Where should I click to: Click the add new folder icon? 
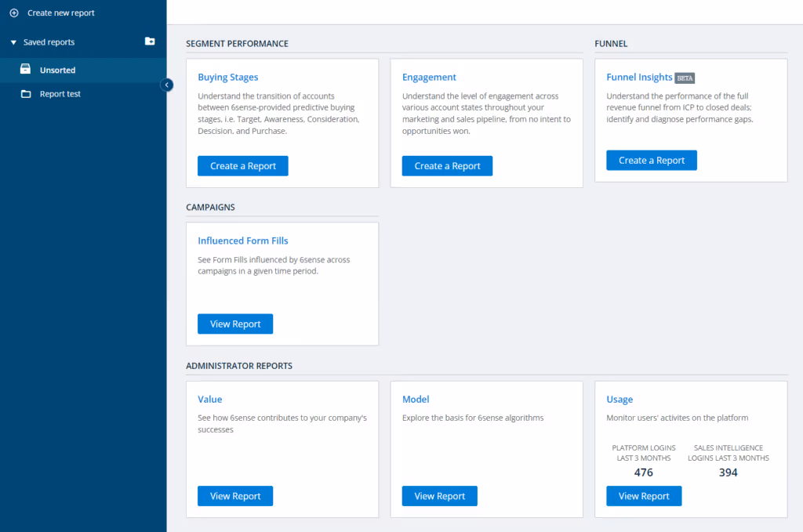[x=150, y=42]
